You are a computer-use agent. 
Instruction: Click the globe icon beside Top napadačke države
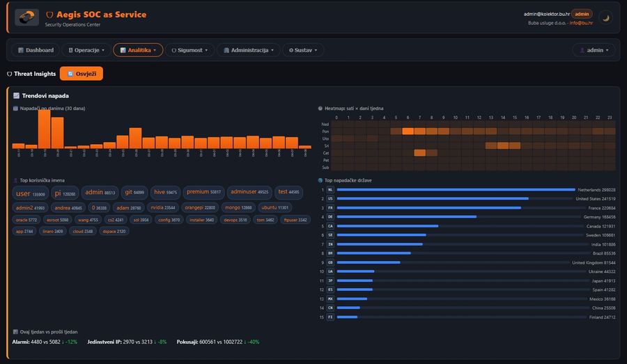coord(320,180)
